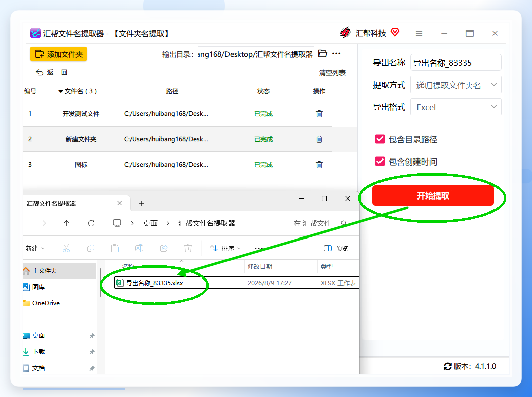This screenshot has height=397, width=532.
Task: Sort by 类型 column header
Action: click(327, 266)
